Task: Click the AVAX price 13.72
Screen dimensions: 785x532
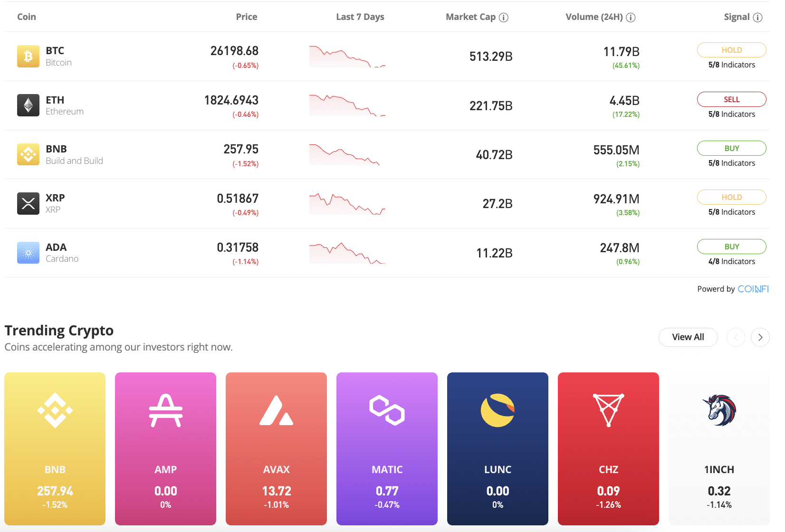Action: coord(277,491)
